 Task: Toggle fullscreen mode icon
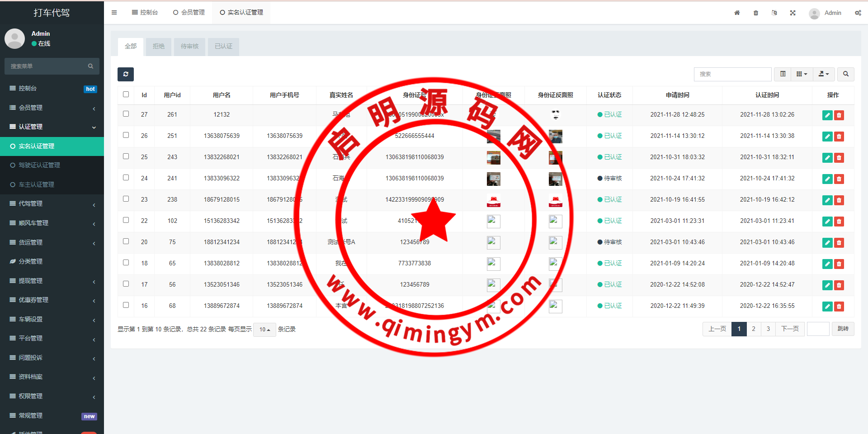pos(793,13)
